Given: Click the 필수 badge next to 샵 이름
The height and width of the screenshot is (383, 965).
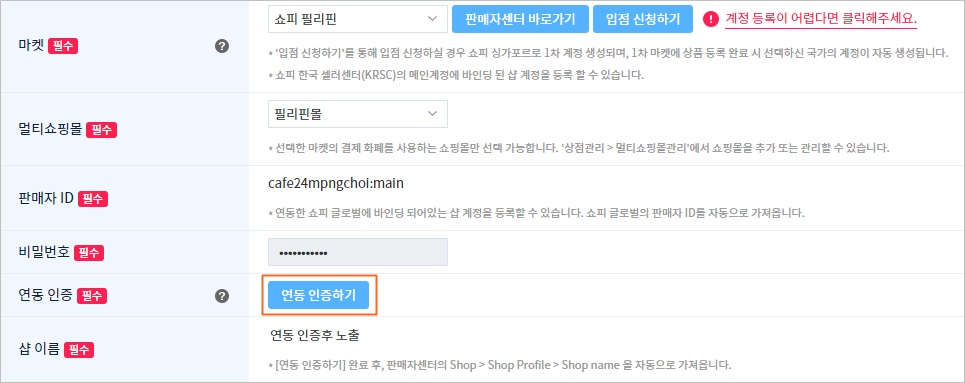Looking at the screenshot, I should coord(79,350).
